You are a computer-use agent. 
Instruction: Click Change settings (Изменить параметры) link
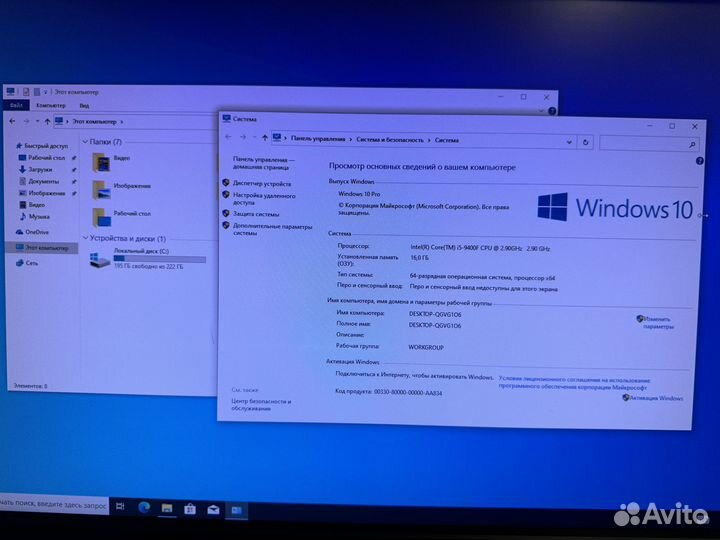click(658, 322)
